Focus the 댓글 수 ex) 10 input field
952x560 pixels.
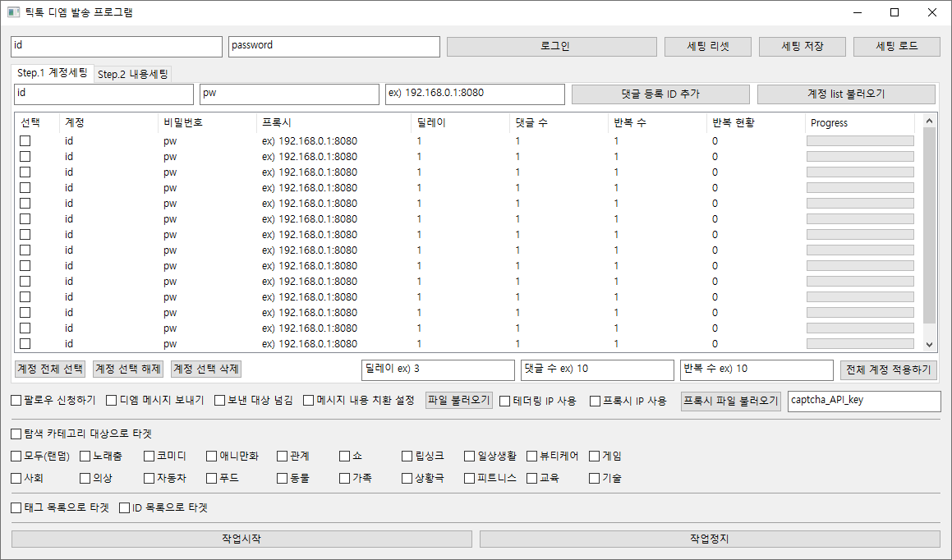[597, 370]
